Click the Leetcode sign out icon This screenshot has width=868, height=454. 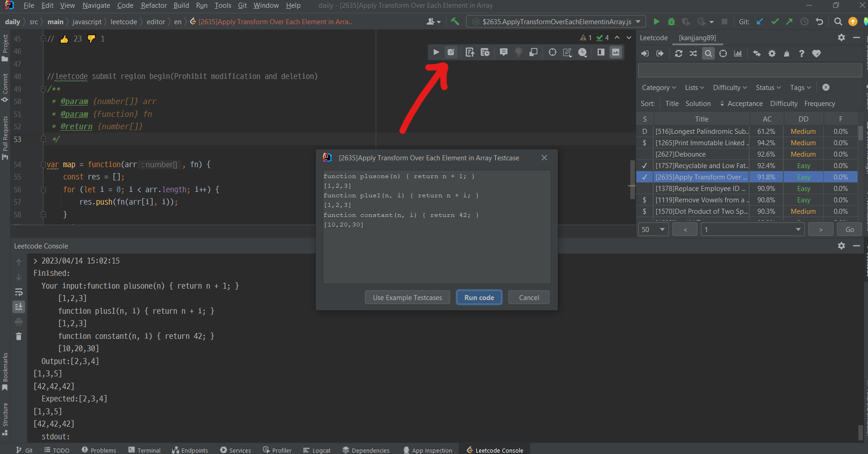click(x=660, y=53)
